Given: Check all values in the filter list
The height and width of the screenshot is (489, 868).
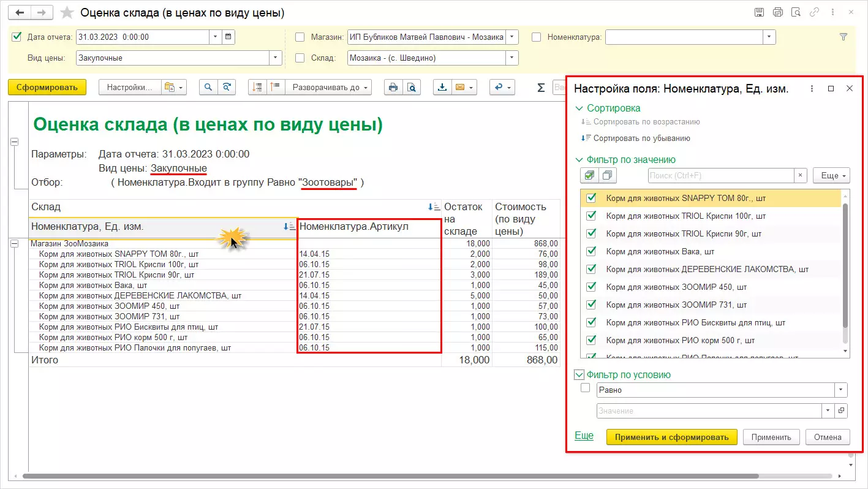Looking at the screenshot, I should click(589, 176).
